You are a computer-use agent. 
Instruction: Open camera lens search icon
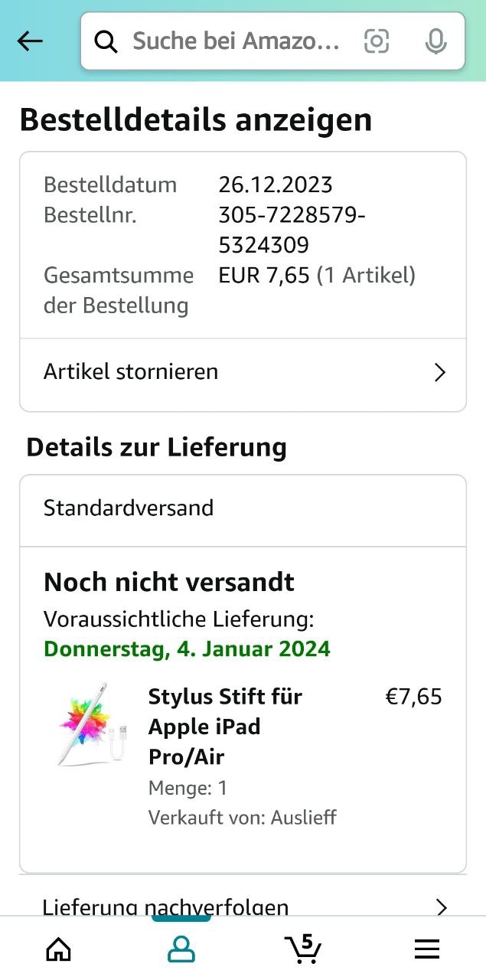tap(377, 41)
